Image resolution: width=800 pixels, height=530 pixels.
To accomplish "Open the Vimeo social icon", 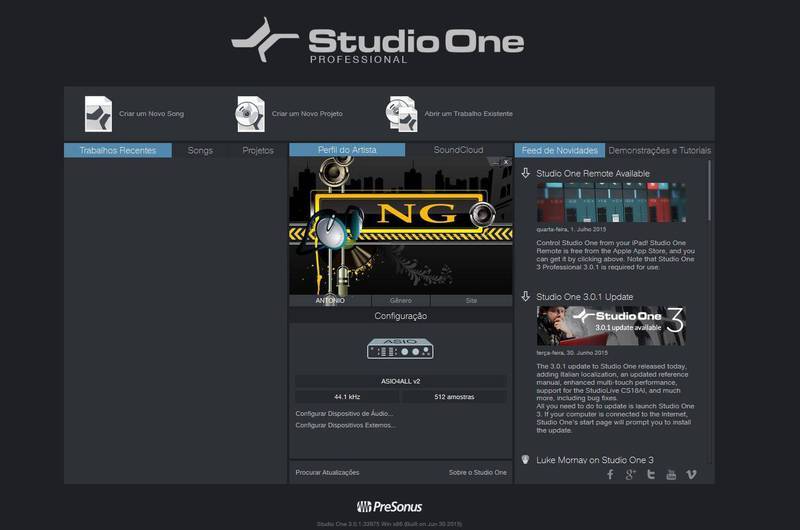I will [x=691, y=474].
